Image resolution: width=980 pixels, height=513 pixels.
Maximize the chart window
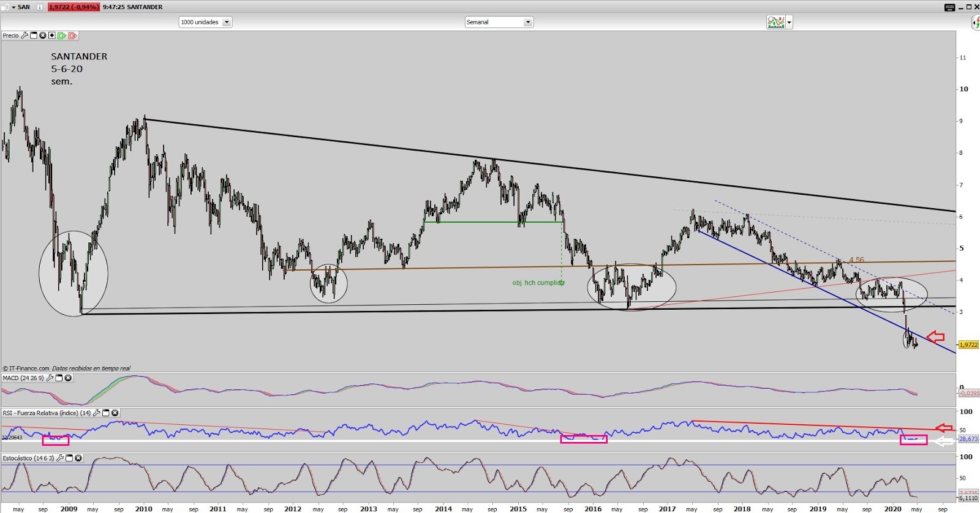click(968, 7)
